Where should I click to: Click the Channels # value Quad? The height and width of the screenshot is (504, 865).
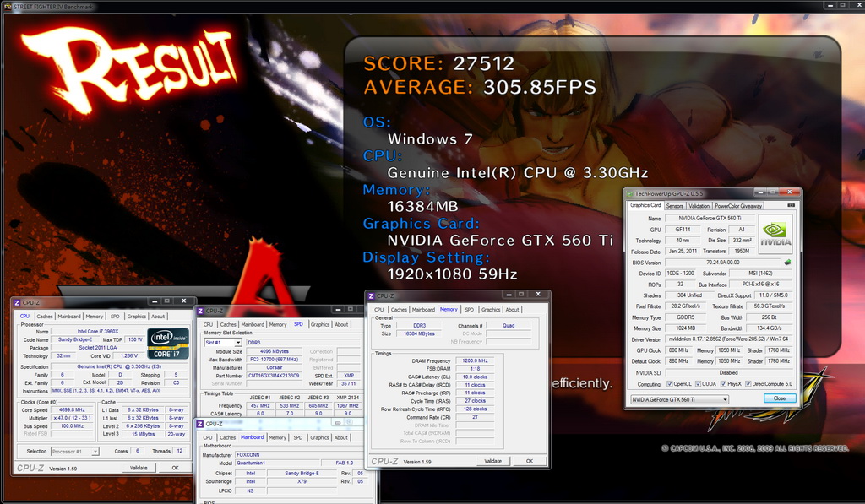tap(508, 325)
